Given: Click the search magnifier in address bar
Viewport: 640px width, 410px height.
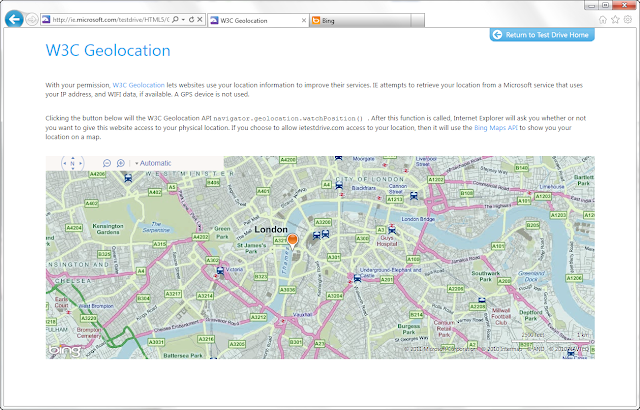Looking at the screenshot, I should (x=175, y=20).
